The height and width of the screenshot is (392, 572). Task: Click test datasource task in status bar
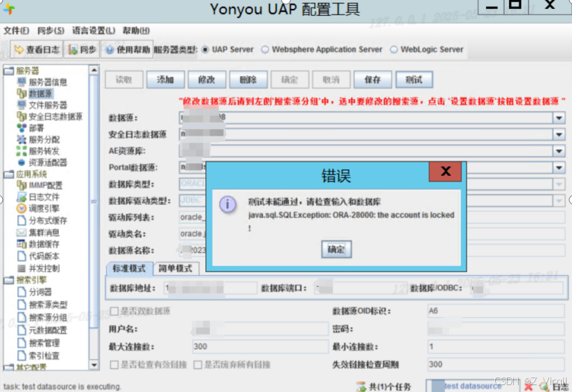472,386
